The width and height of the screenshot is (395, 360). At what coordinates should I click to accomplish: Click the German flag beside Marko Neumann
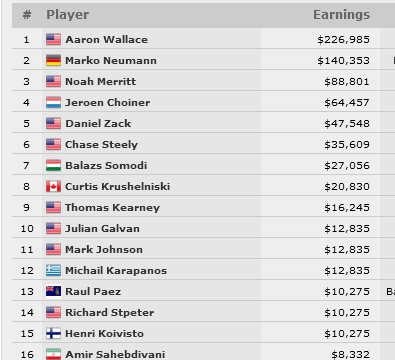pos(53,60)
